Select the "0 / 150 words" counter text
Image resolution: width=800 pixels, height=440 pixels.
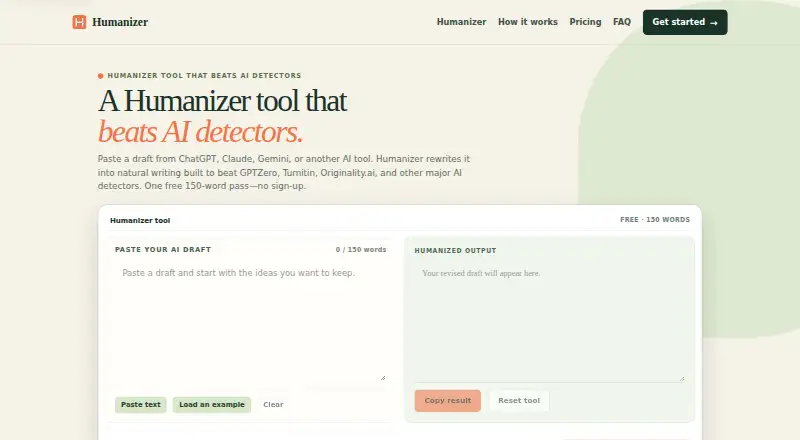tap(361, 250)
